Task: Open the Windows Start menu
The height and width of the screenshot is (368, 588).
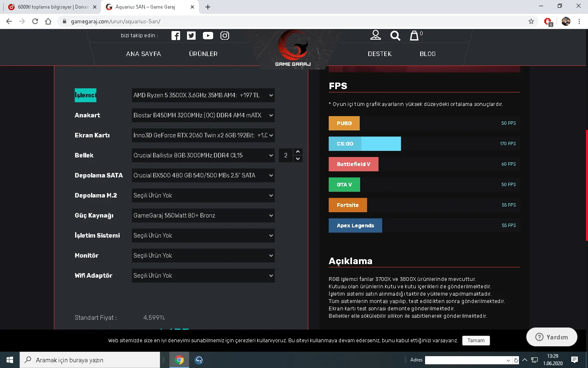Action: [x=10, y=360]
